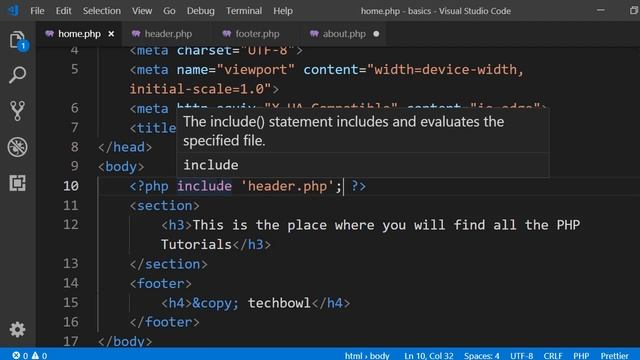This screenshot has width=640, height=360.
Task: Open the View menu
Action: coord(142,11)
